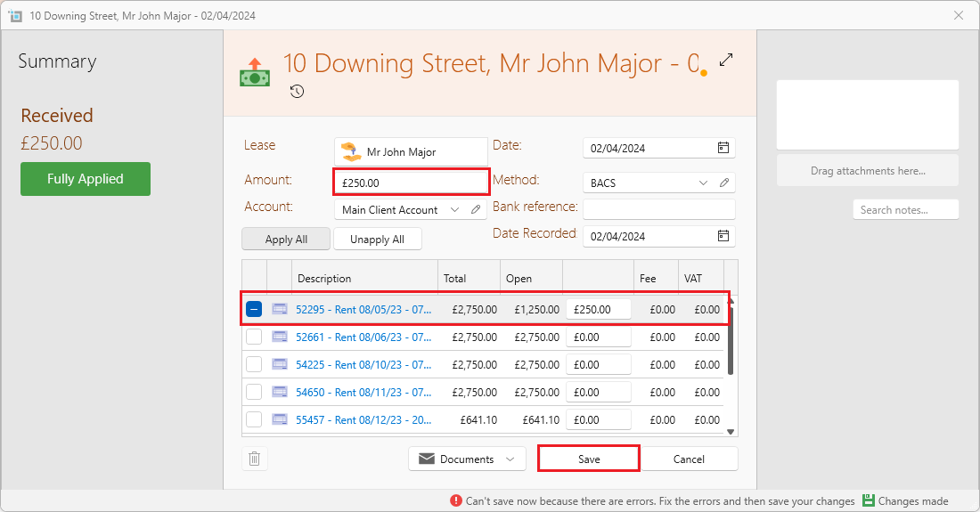Tick the checkbox for charge 54650
Image resolution: width=980 pixels, height=512 pixels.
[x=254, y=392]
